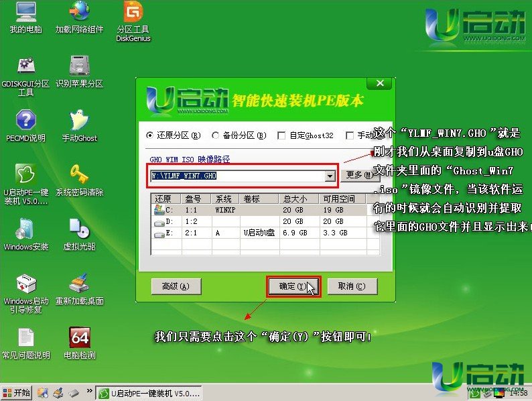
Task: Launch 系统密码清除 key icon
Action: coord(79,180)
